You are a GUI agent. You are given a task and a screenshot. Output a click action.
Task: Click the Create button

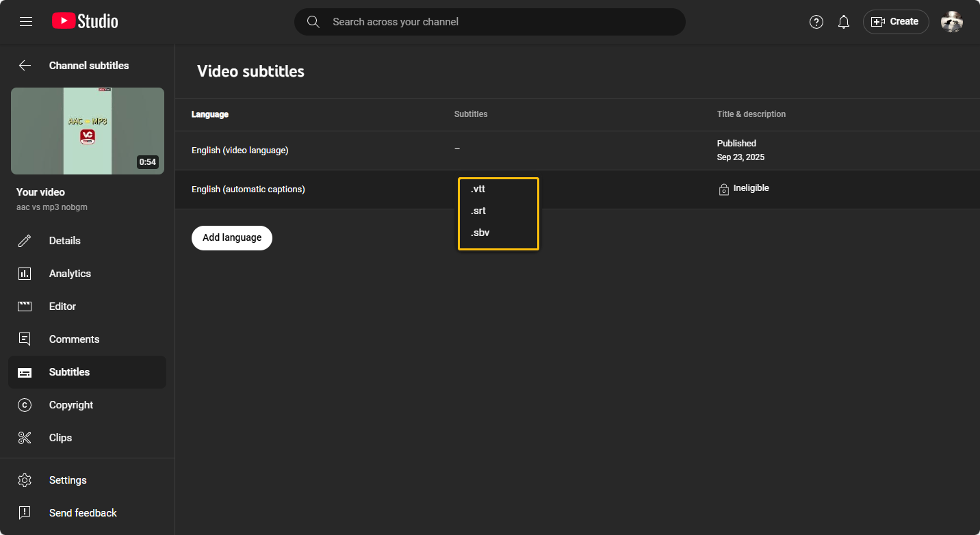coord(895,22)
